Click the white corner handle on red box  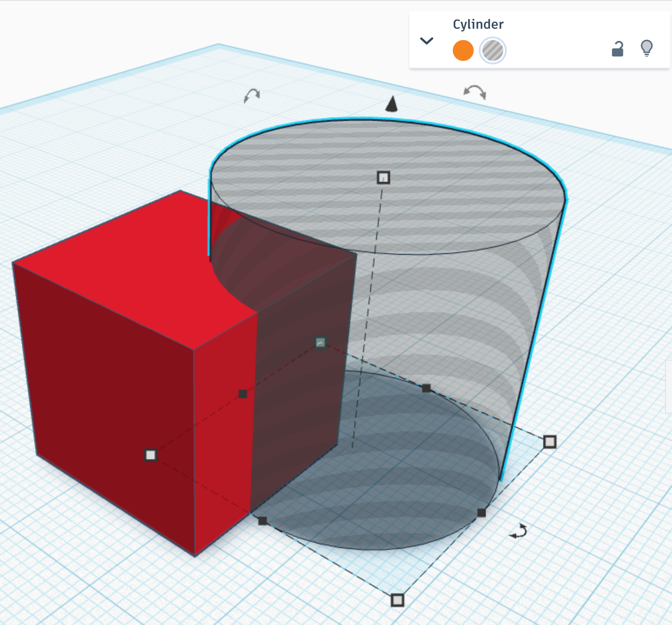[x=150, y=455]
